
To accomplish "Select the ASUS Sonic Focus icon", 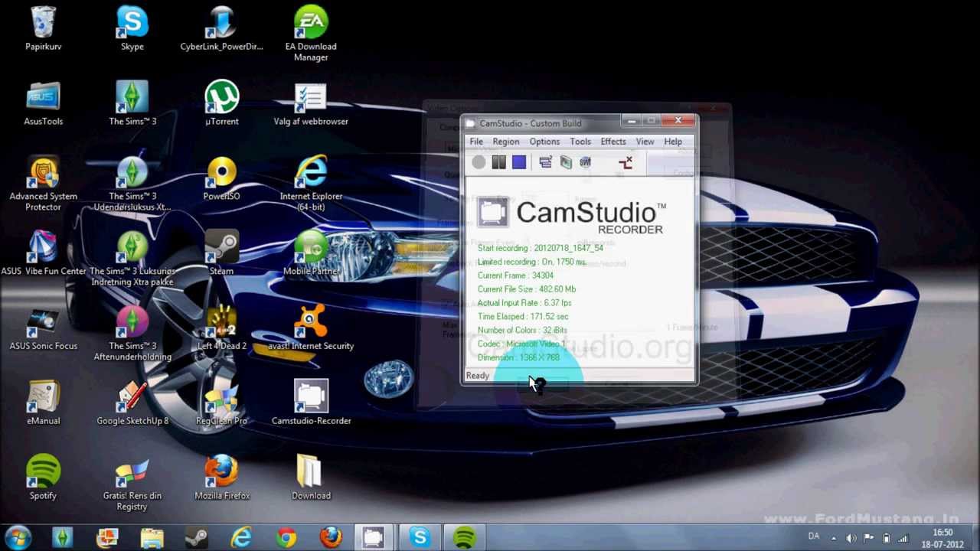I will point(44,328).
